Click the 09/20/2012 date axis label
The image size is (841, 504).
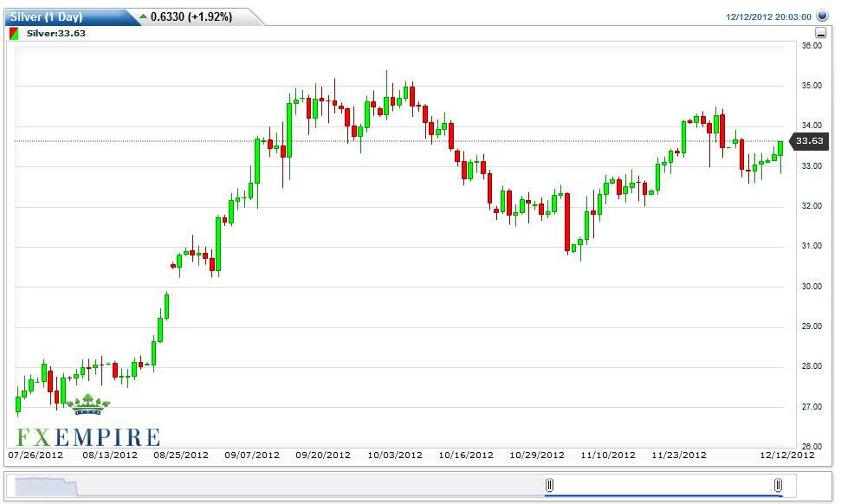(322, 455)
